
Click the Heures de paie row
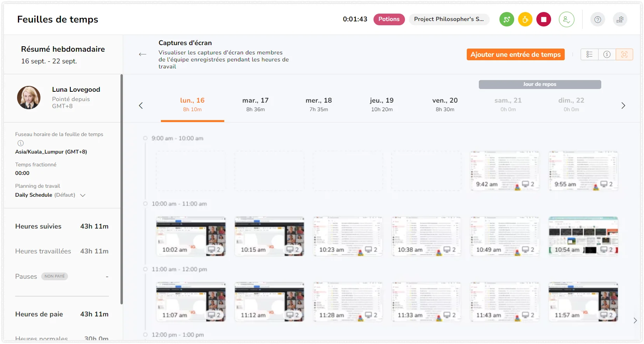(62, 314)
